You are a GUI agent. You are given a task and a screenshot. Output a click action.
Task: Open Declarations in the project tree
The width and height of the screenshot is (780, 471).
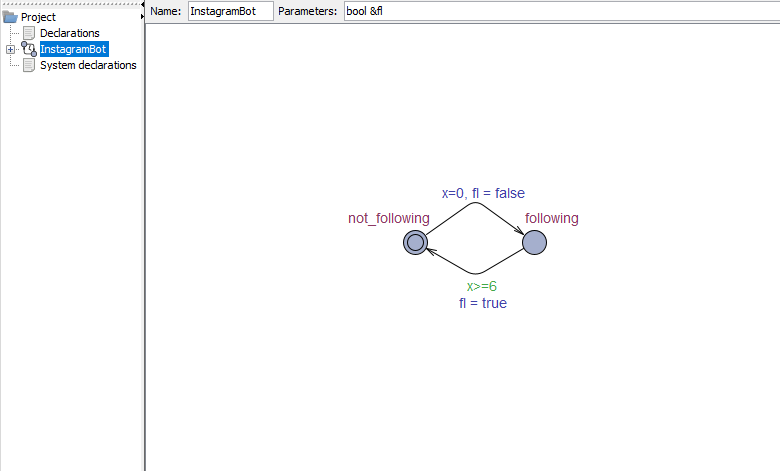(69, 33)
